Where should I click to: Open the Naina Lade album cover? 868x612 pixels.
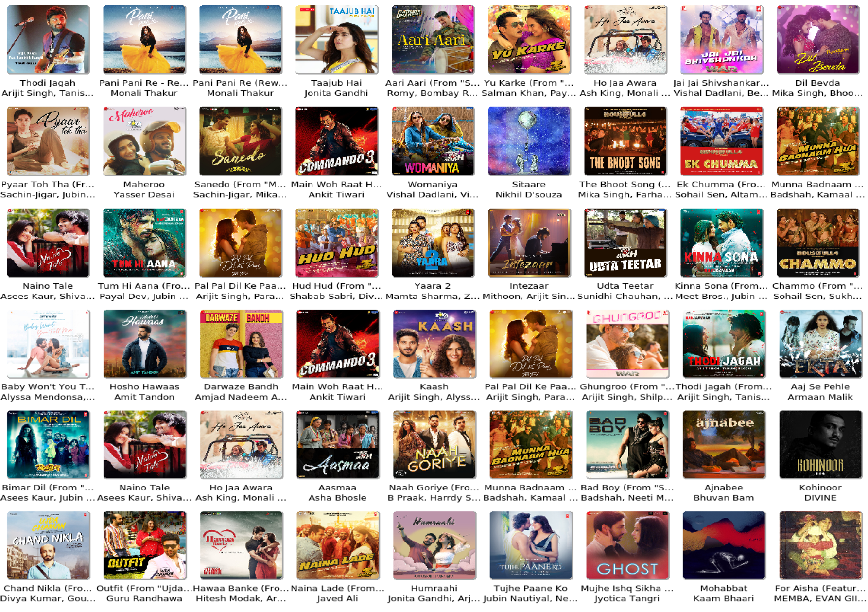[337, 545]
